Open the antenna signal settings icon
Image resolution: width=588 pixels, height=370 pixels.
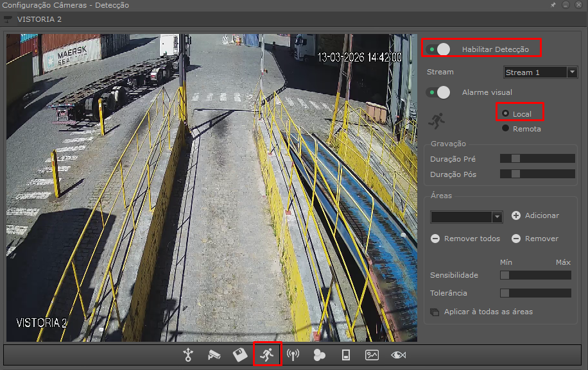tap(293, 355)
